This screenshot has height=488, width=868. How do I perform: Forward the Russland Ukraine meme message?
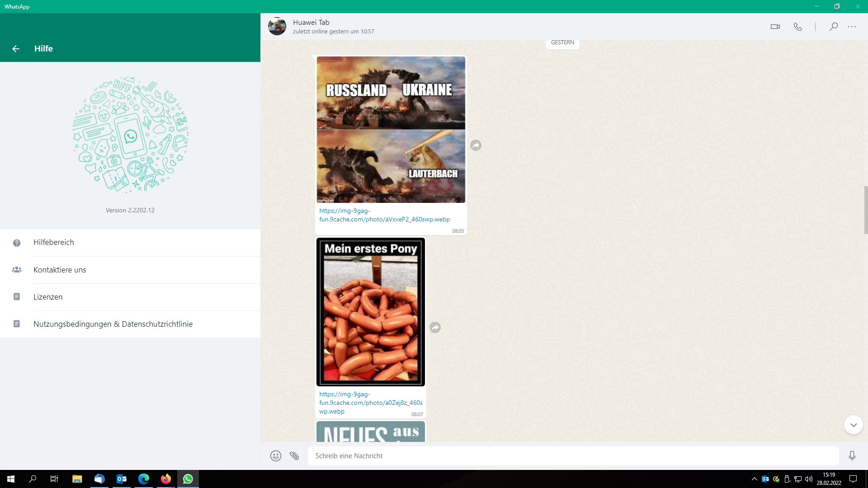[x=476, y=145]
